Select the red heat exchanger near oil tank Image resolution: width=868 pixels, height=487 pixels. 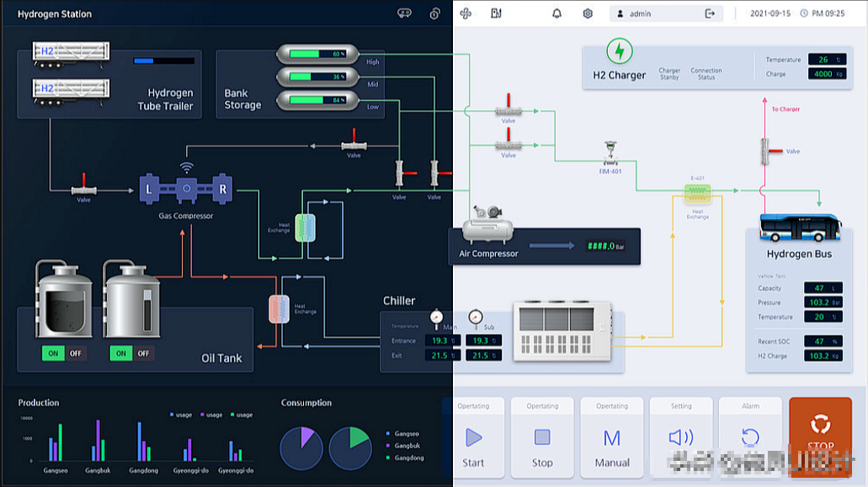pos(279,309)
